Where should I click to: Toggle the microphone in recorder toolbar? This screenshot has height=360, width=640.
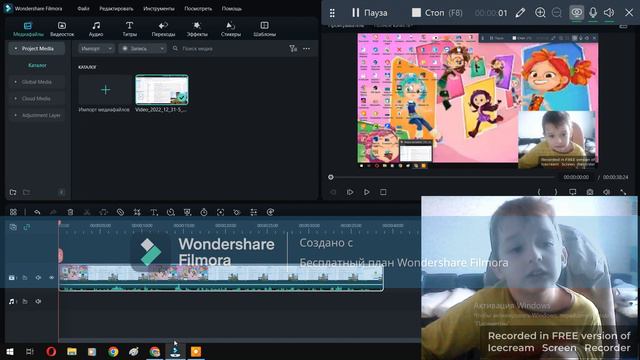click(x=593, y=13)
